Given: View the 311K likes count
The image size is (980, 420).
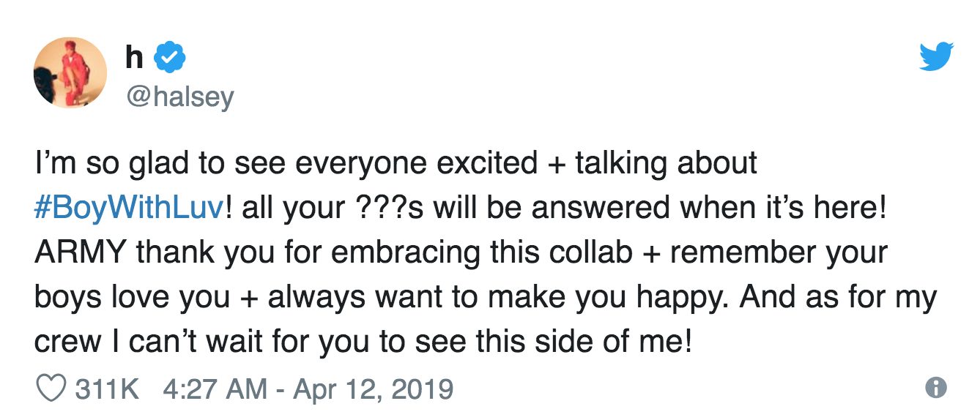Looking at the screenshot, I should [x=107, y=388].
